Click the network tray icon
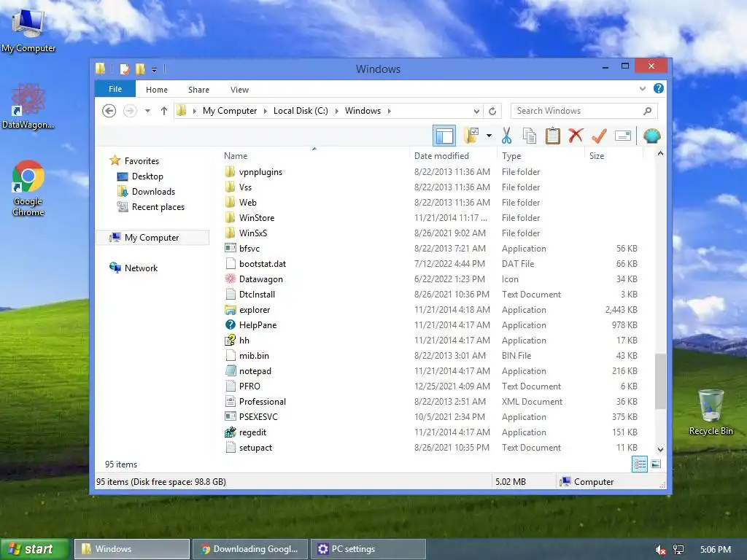Viewport: 747px width, 560px height. click(x=678, y=550)
